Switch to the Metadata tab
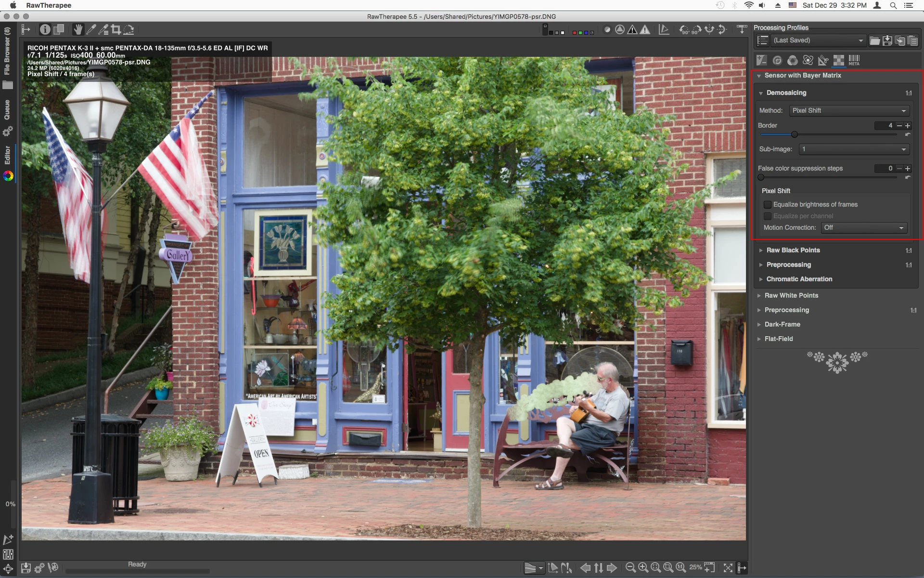Viewport: 924px width, 578px height. click(854, 60)
